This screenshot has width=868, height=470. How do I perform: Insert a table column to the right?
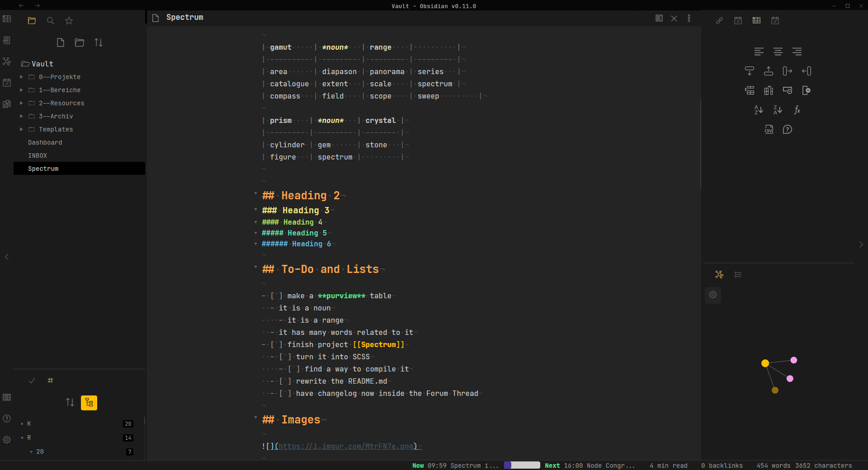(x=787, y=71)
